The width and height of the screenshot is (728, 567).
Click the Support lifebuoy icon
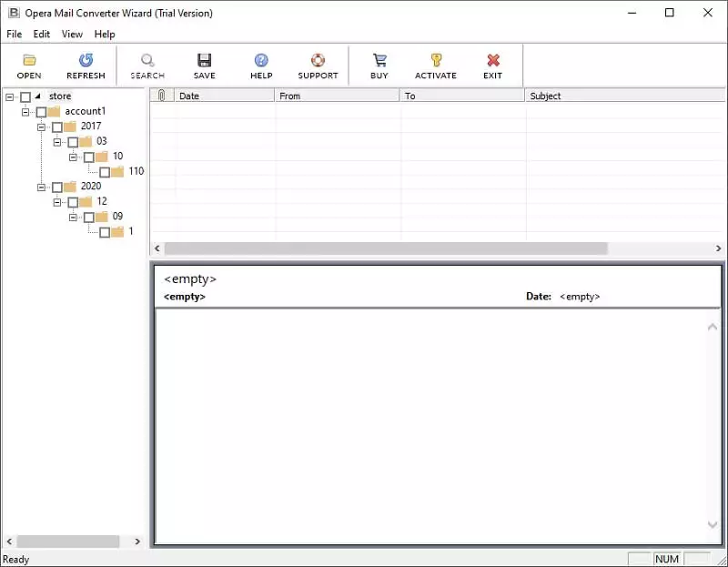[318, 61]
